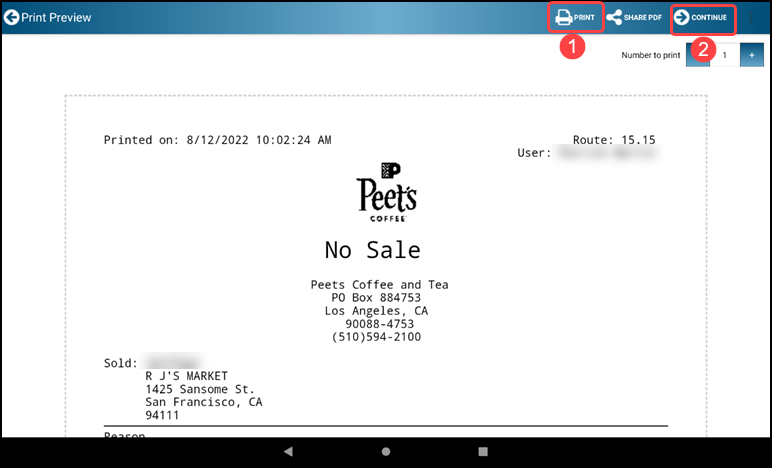Tap the Android back navigation button
772x468 pixels.
pyautogui.click(x=289, y=451)
